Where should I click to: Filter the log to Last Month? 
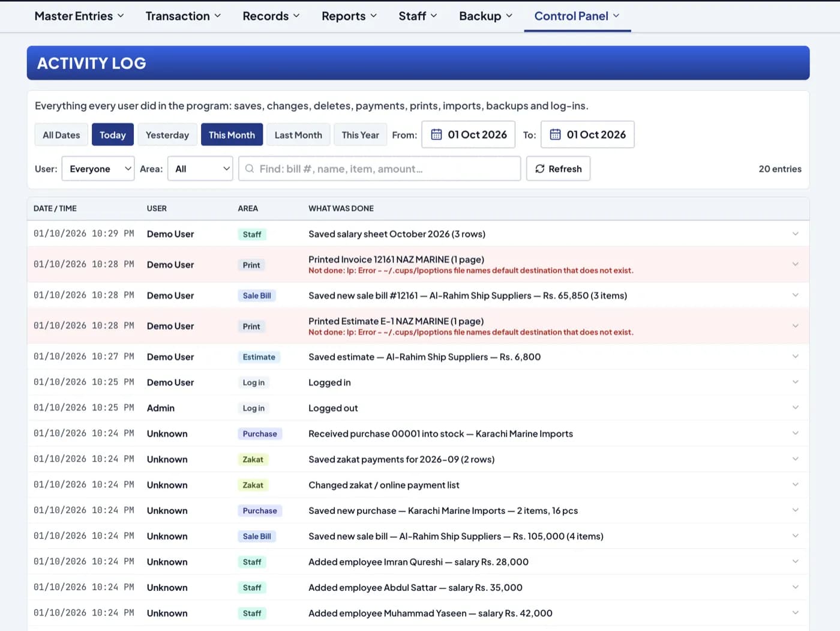click(298, 134)
